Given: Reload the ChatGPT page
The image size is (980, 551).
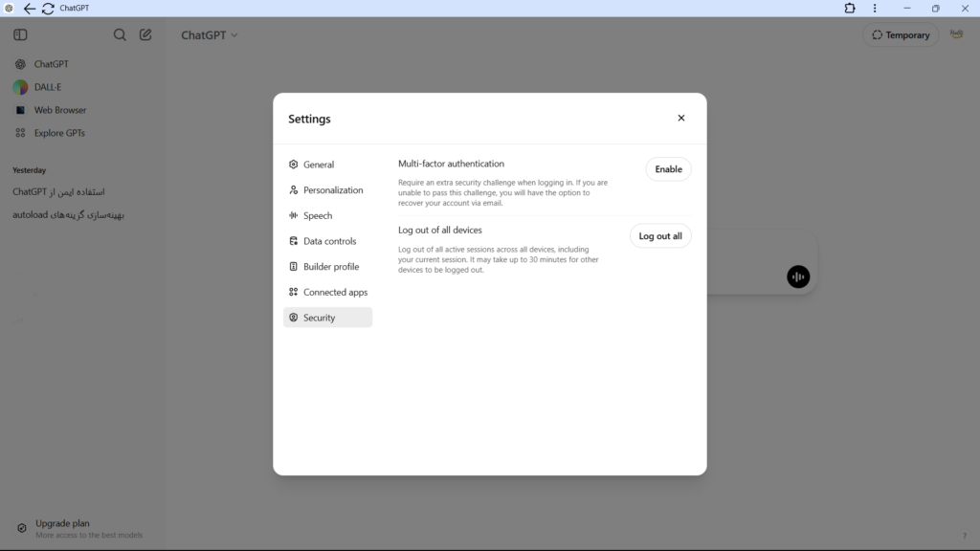Looking at the screenshot, I should coord(48,9).
